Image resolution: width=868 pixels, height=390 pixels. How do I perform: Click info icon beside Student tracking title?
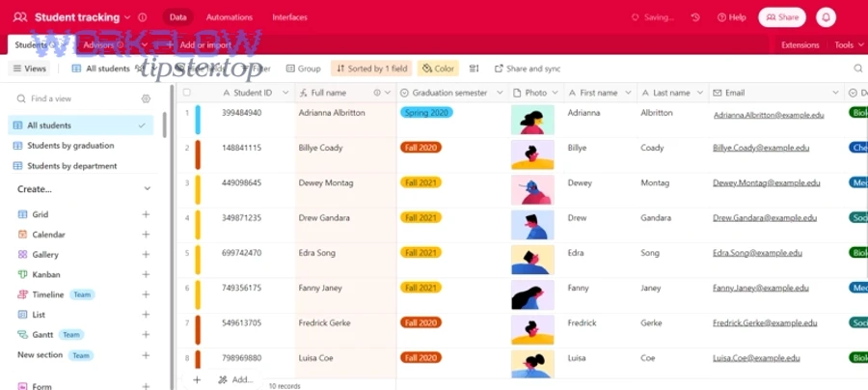[143, 17]
